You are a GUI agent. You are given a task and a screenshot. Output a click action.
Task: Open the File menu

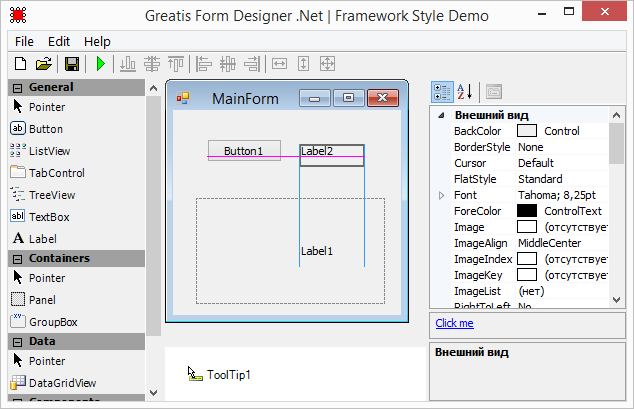(24, 41)
